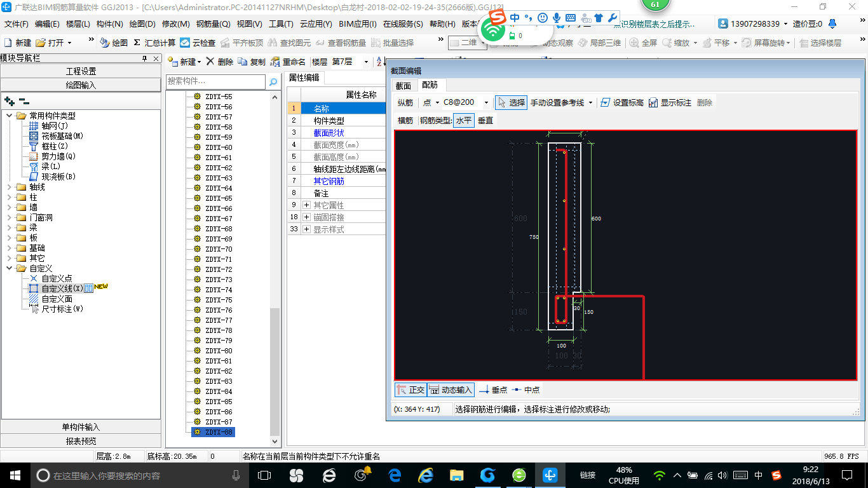Screen dimensions: 868x488
Task: Expand the 锚固搭接 property group
Action: coord(306,217)
